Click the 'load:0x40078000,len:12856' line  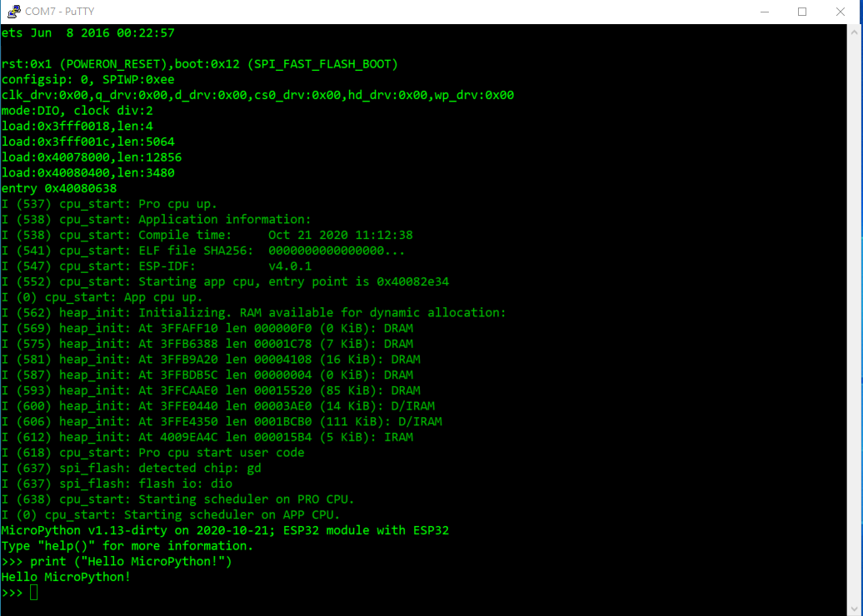tap(92, 157)
